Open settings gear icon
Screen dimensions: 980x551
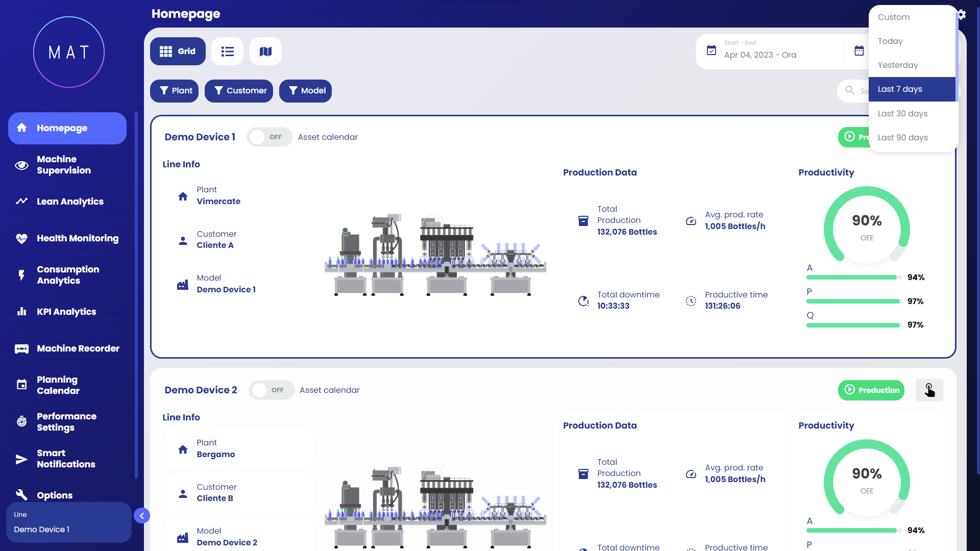pos(962,14)
